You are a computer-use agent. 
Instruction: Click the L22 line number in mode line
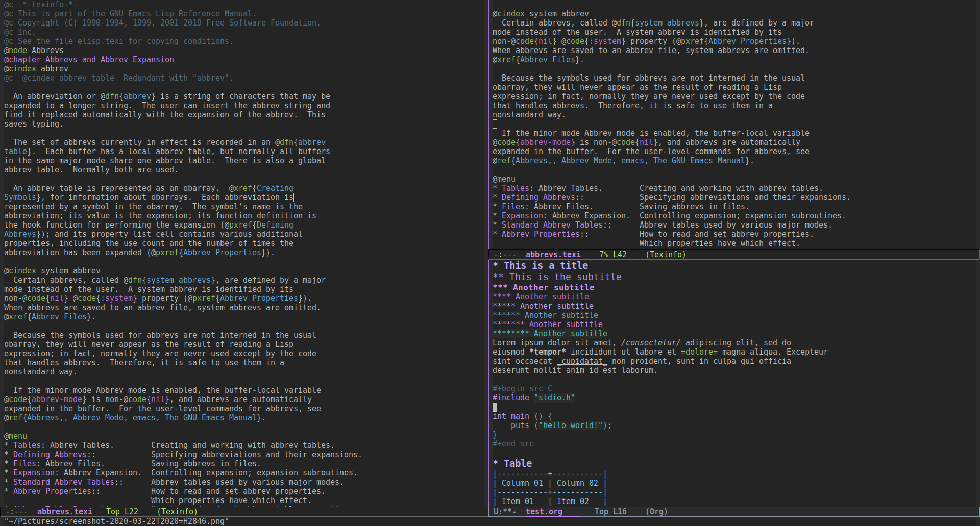click(x=131, y=511)
